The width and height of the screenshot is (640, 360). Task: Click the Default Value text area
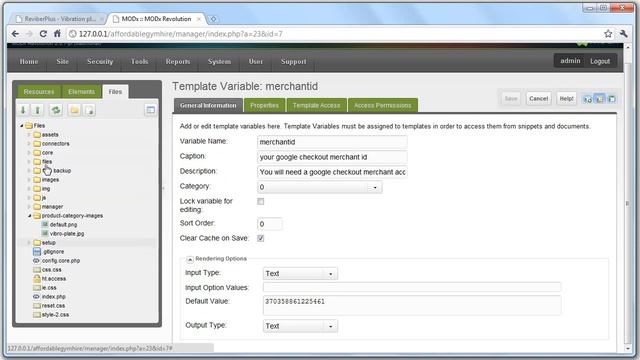(x=412, y=305)
